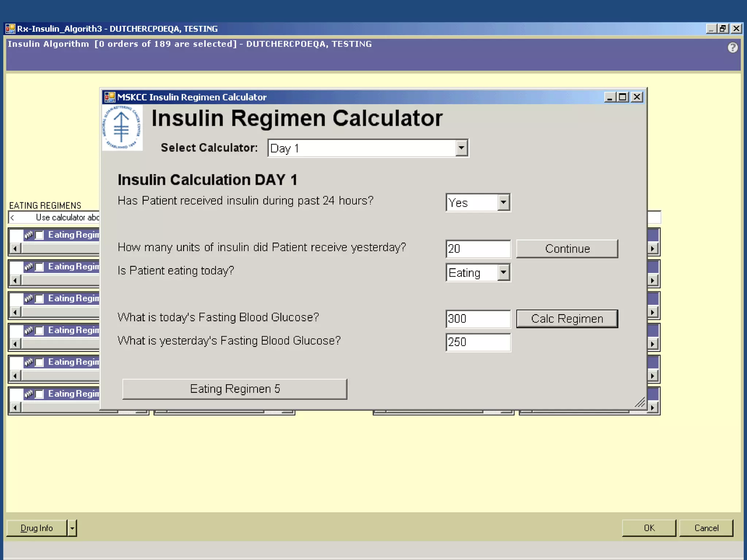Click the 'Insulin Calculation DAY 1' heading

pyautogui.click(x=207, y=180)
